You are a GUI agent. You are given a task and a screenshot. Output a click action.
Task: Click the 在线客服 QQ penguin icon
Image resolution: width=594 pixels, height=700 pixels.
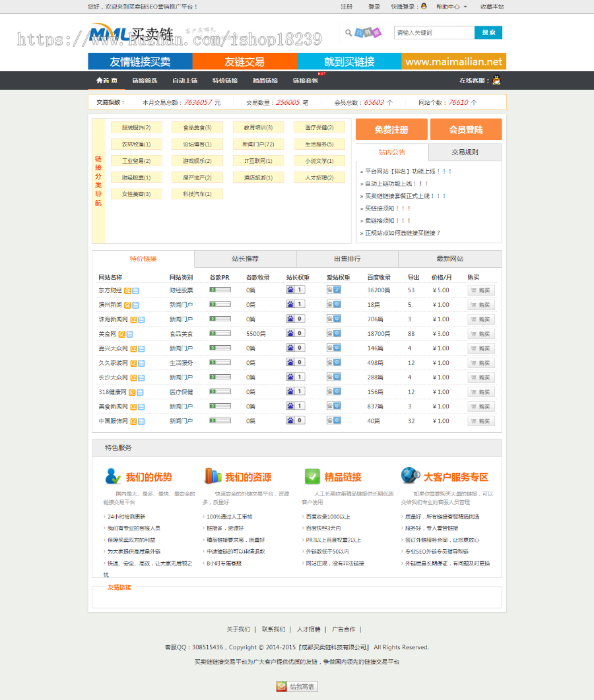(x=496, y=80)
